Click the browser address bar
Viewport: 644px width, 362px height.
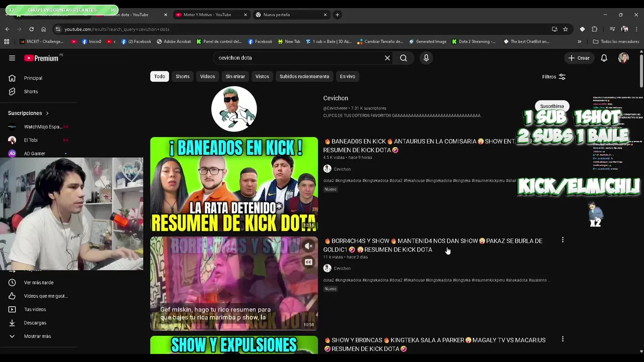coord(302,29)
